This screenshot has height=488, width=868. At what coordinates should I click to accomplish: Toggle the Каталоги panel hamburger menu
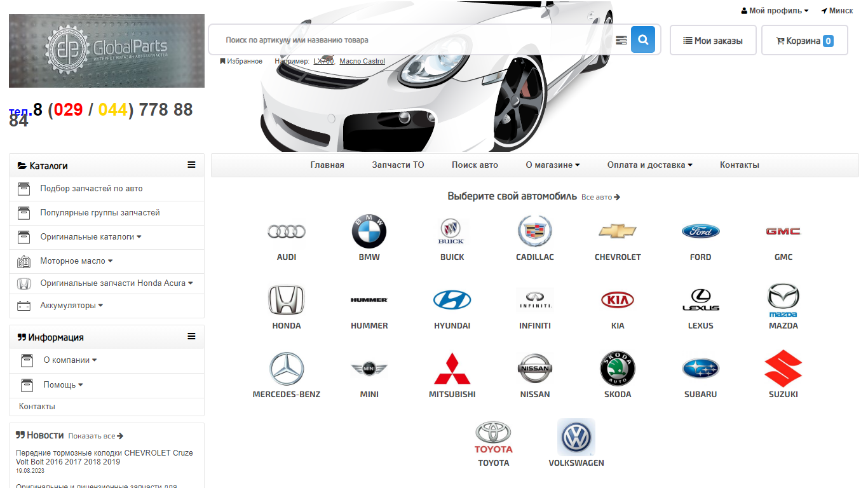(191, 165)
